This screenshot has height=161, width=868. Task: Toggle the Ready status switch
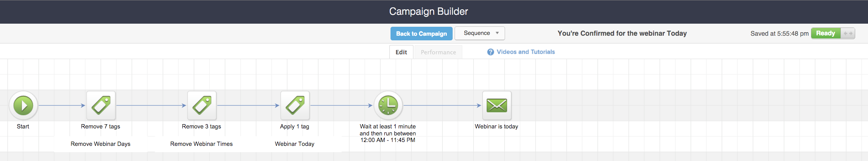coord(826,33)
